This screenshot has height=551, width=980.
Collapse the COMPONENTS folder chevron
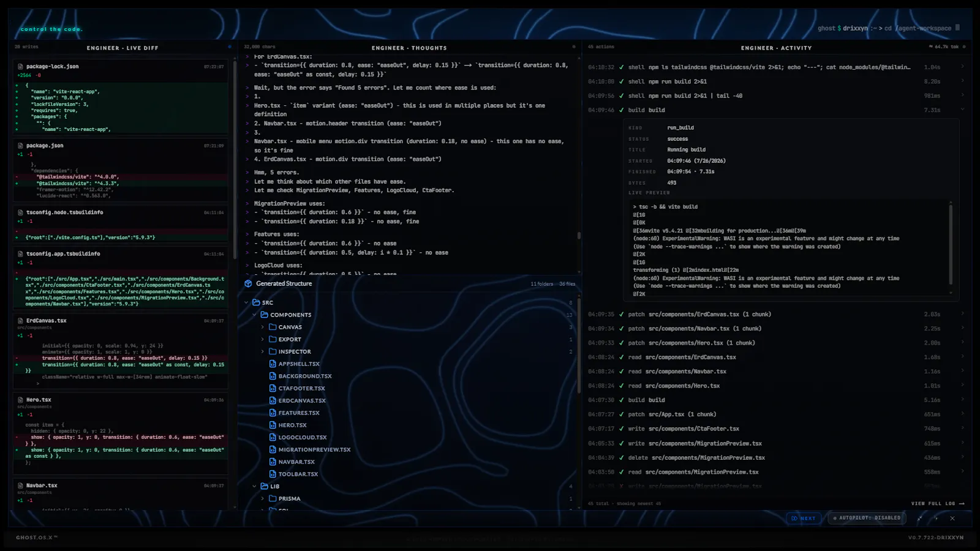coord(255,315)
